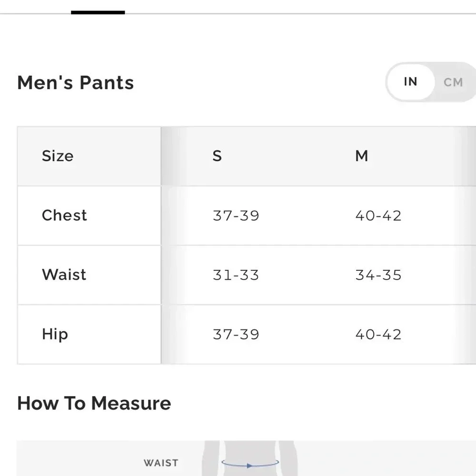Open the body measurement illustration
Screen dimensions: 476x476
(246, 458)
